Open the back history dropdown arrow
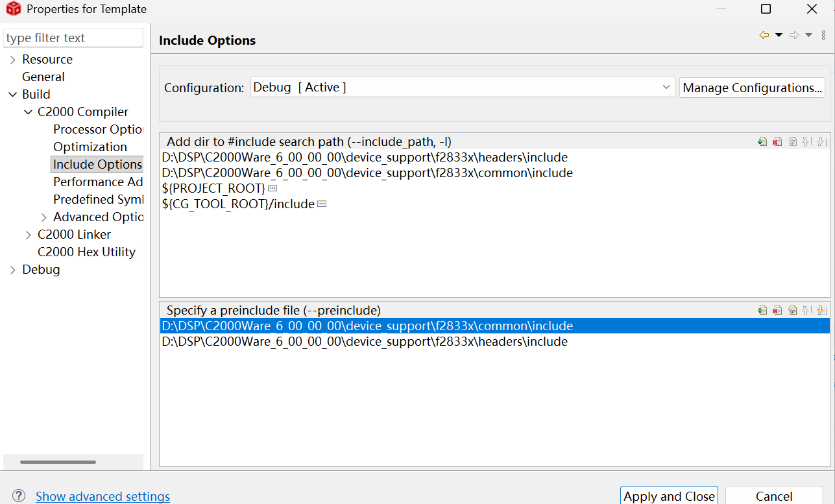835x504 pixels. [779, 35]
